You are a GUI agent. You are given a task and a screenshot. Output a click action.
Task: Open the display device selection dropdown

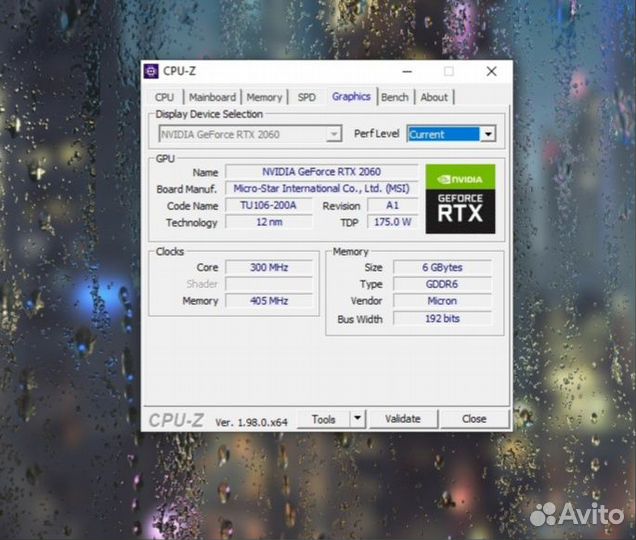[250, 134]
